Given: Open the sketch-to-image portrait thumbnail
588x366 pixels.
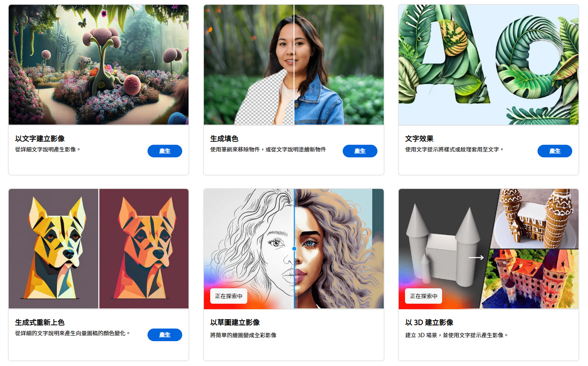Looking at the screenshot, I should click(294, 248).
